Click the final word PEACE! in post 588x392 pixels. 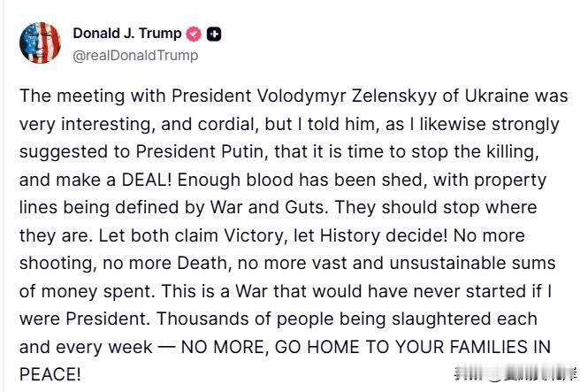[x=50, y=374]
